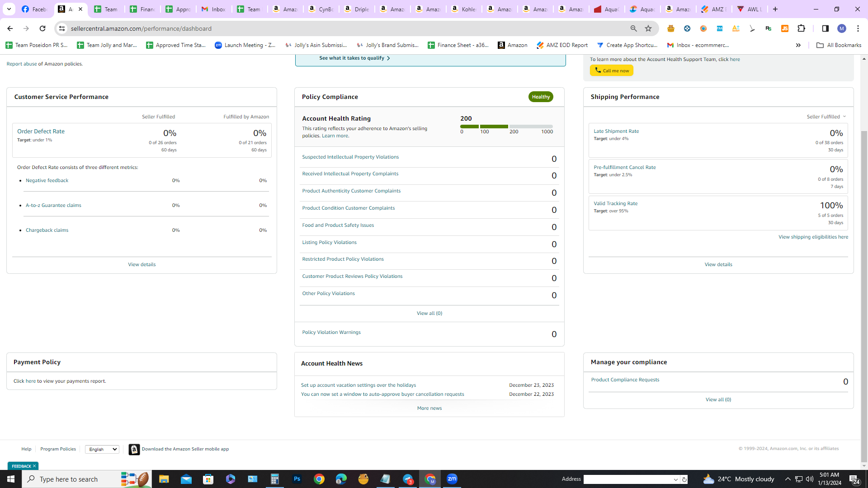Open the Mail app in taskbar
Image resolution: width=868 pixels, height=488 pixels.
186,479
